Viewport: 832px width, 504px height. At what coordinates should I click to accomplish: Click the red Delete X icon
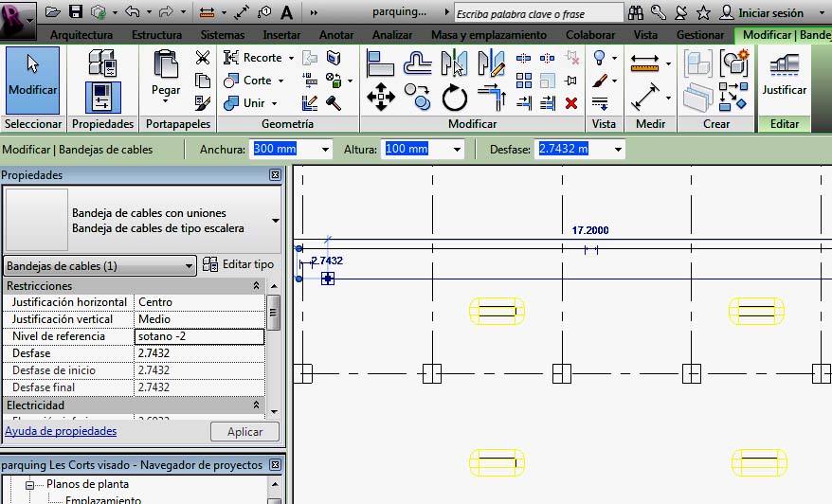(570, 103)
